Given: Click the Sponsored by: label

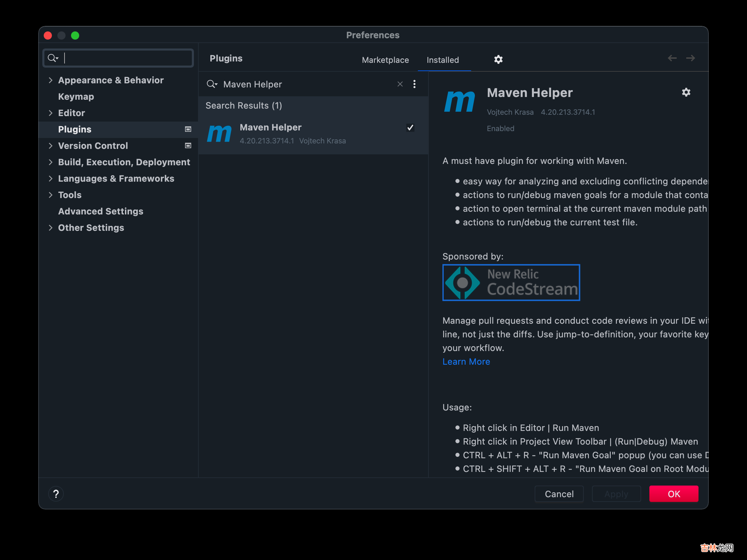Looking at the screenshot, I should click(473, 256).
